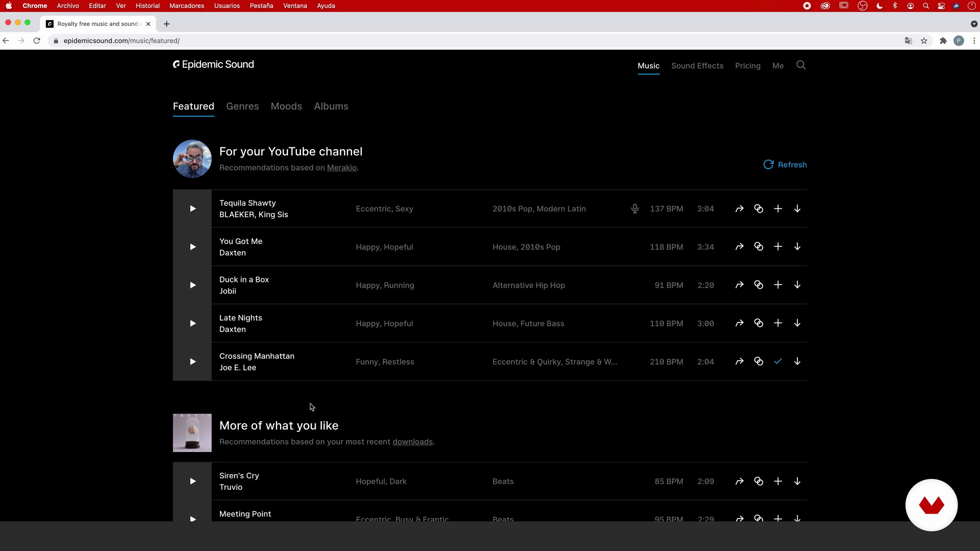This screenshot has width=980, height=551.
Task: Open the Truvio album cover thumbnail
Action: (x=192, y=433)
